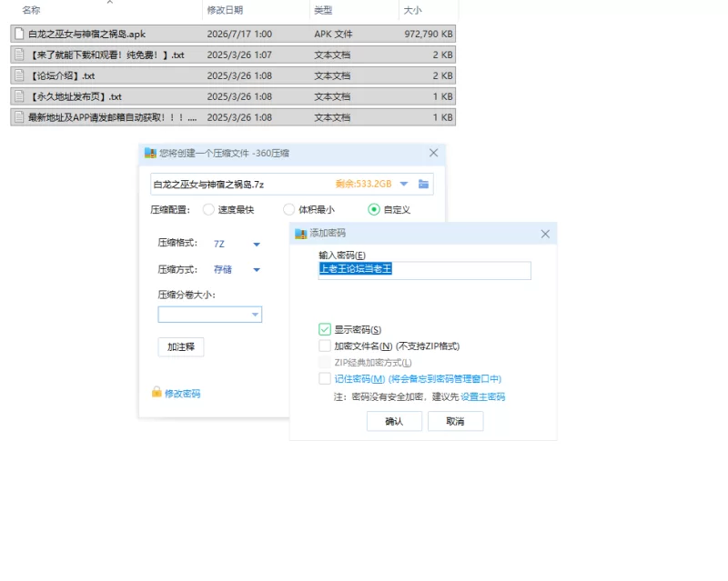
Task: Click the 360压缩 logo in create-archive title bar
Action: (x=150, y=153)
